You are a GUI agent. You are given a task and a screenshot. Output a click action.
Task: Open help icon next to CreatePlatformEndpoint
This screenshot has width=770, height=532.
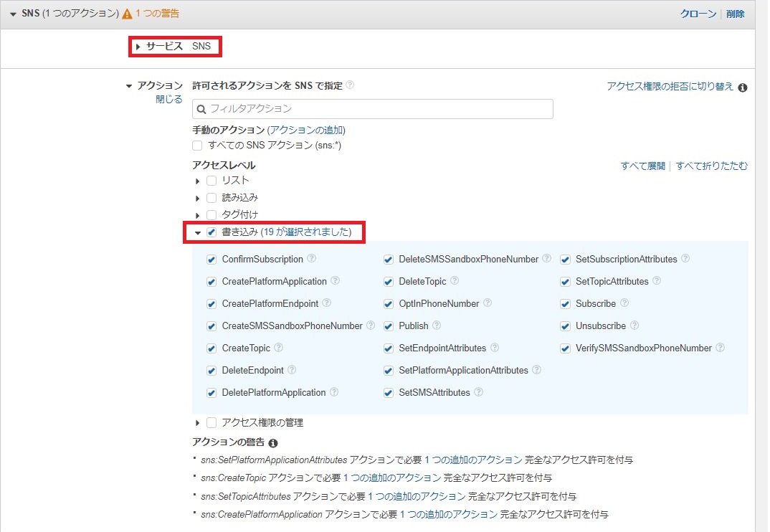pyautogui.click(x=326, y=303)
